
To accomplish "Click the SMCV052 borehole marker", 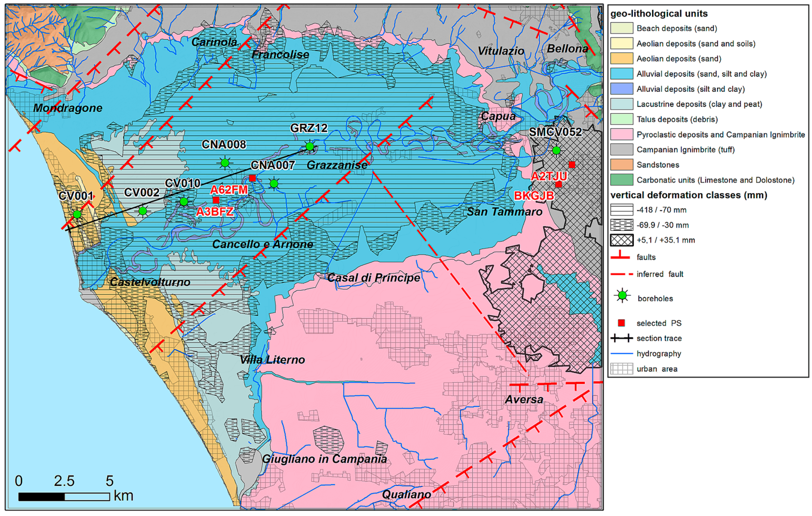I will tap(556, 150).
